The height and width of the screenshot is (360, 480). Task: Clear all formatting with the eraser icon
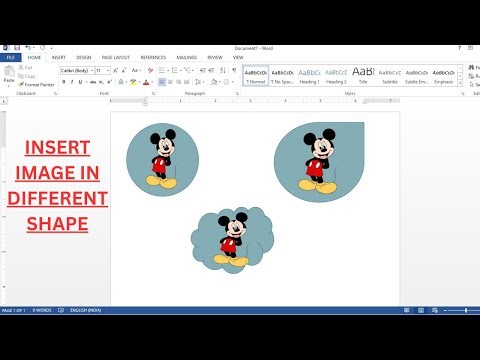point(150,71)
